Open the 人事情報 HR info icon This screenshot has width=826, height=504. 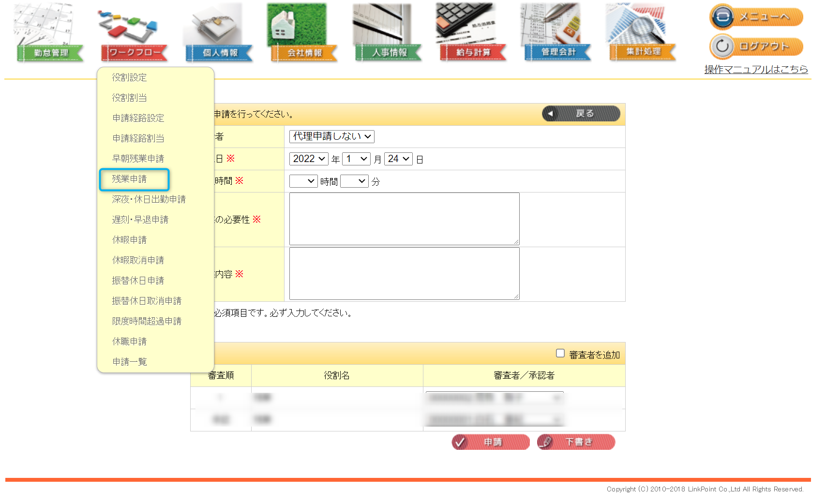388,34
